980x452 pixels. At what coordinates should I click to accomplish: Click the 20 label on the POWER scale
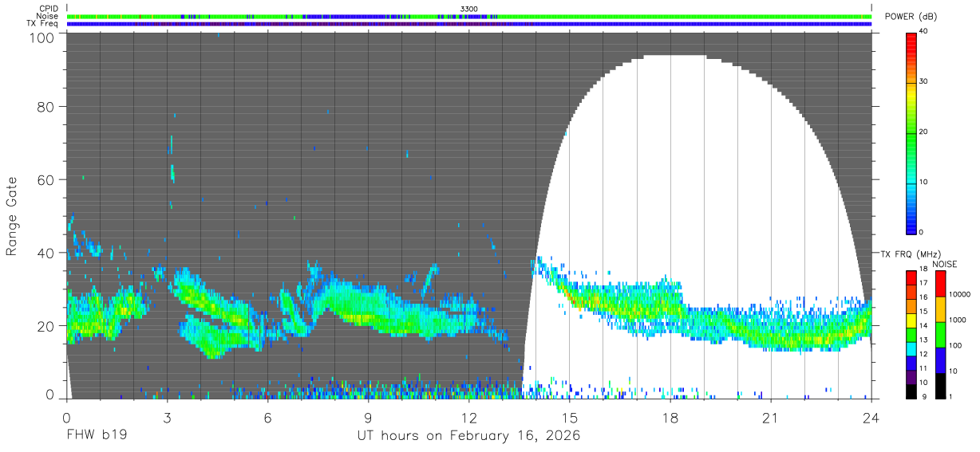(925, 132)
